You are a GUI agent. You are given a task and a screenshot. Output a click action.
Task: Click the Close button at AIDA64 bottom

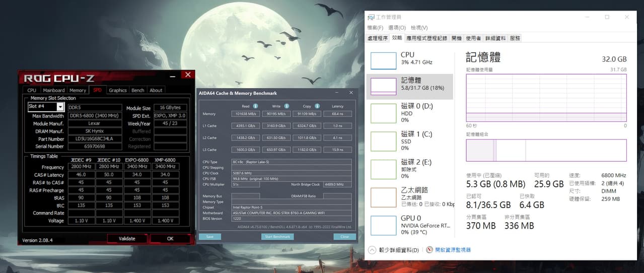click(x=344, y=236)
